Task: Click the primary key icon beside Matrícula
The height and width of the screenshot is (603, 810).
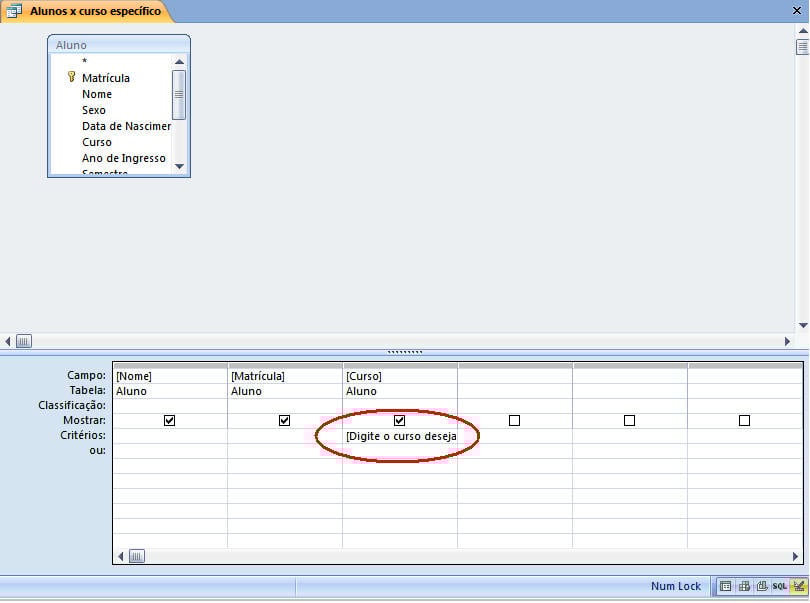Action: click(71, 77)
